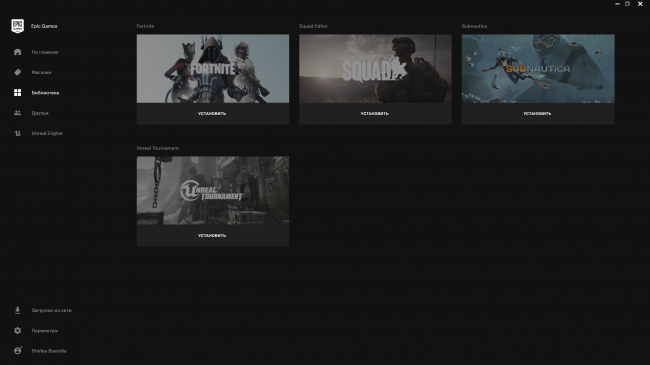
Task: Click the user profile avatar icon
Action: [x=17, y=350]
